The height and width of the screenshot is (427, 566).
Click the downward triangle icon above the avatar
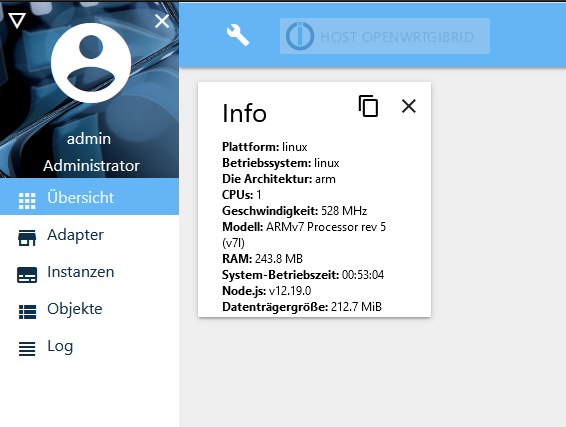pyautogui.click(x=17, y=21)
